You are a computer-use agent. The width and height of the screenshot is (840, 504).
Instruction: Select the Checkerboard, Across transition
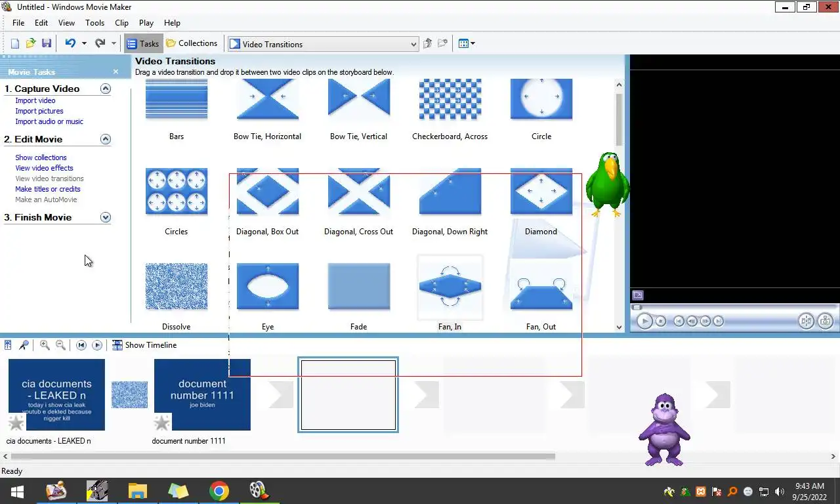pyautogui.click(x=450, y=100)
